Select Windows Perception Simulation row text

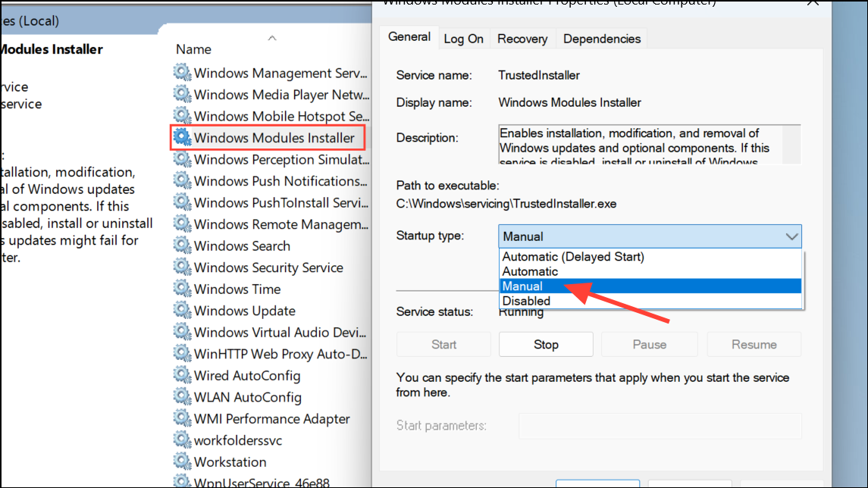281,159
